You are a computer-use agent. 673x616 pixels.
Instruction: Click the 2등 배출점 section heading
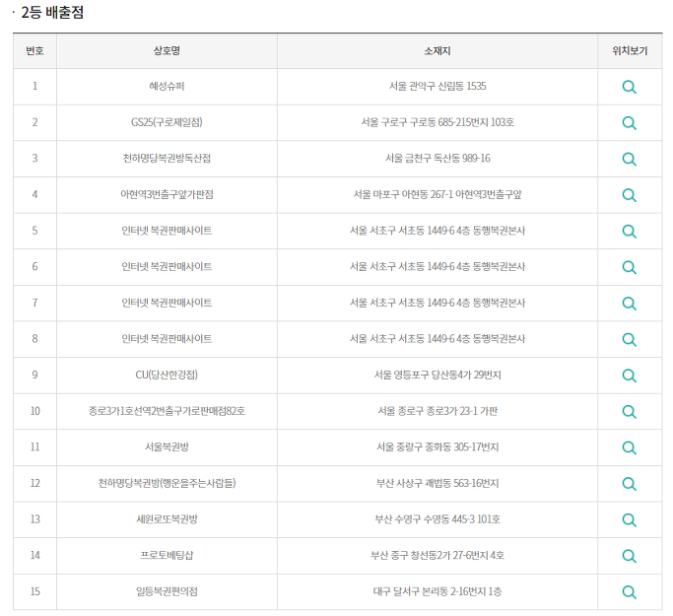point(52,12)
